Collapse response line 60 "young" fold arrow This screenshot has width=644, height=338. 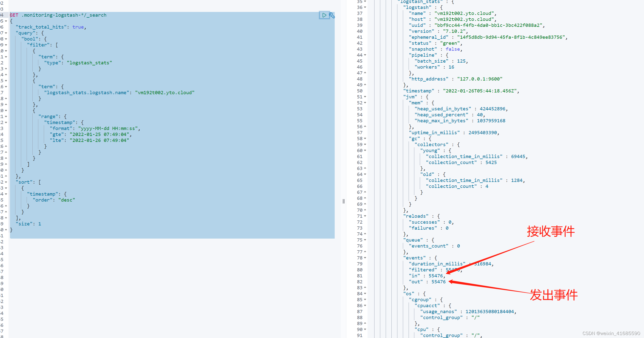[365, 151]
